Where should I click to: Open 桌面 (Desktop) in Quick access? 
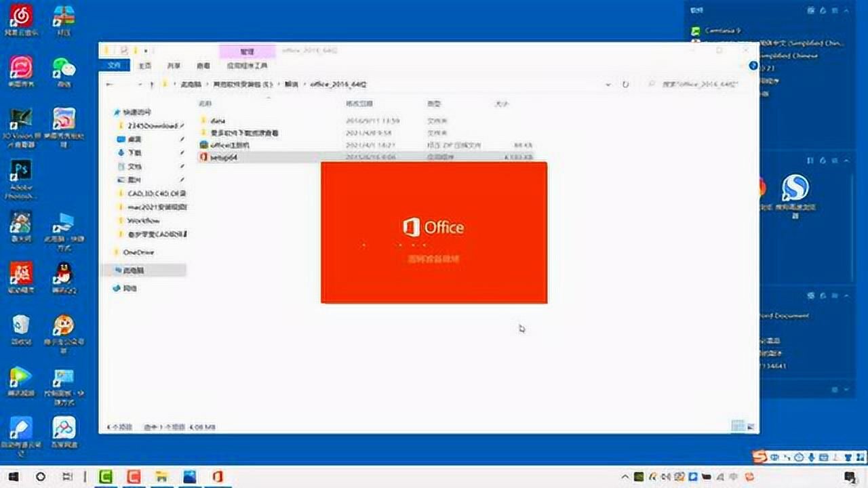(x=134, y=139)
